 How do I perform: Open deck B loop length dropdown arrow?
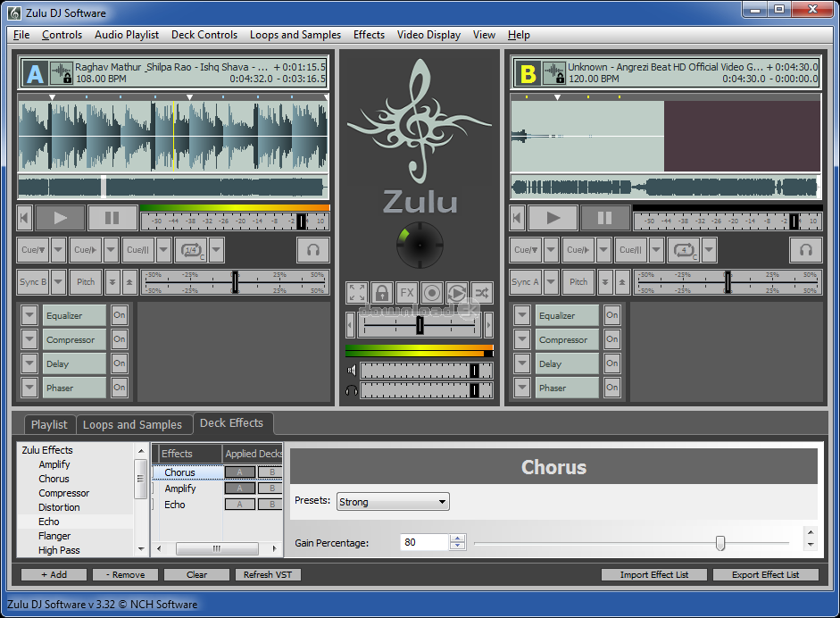[709, 250]
